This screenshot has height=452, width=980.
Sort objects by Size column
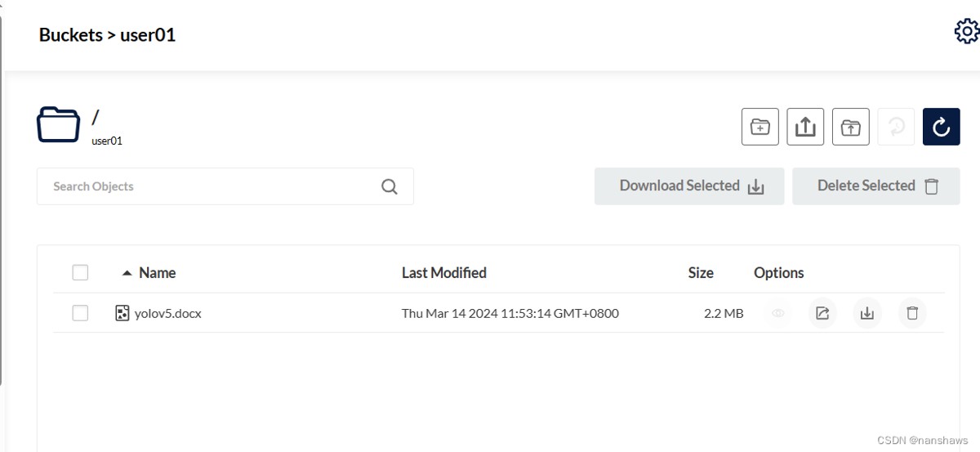(700, 273)
